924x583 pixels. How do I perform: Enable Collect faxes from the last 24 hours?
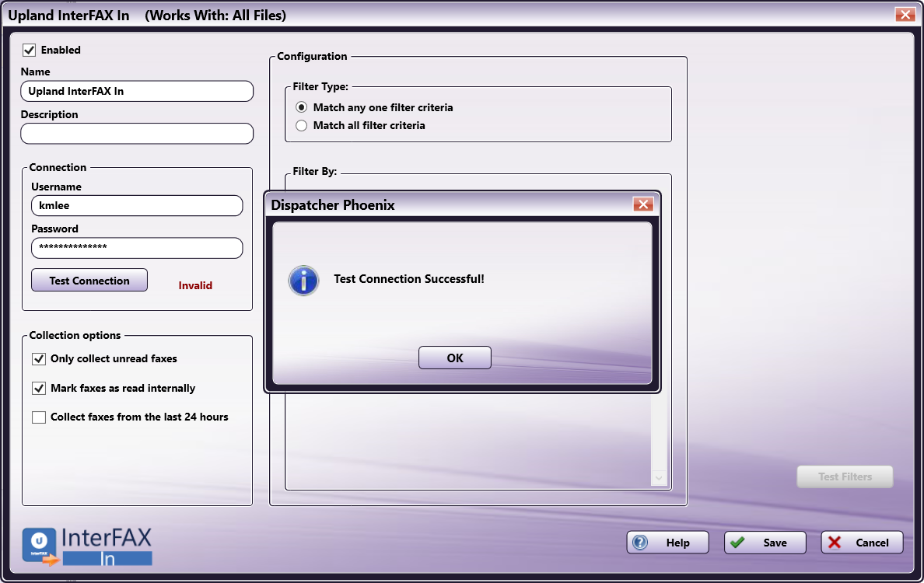[39, 417]
